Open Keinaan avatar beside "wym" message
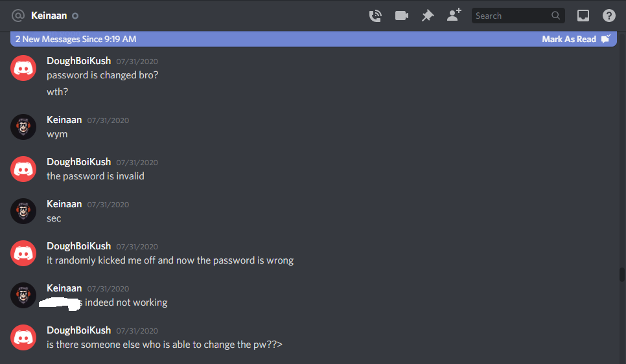 [x=23, y=127]
